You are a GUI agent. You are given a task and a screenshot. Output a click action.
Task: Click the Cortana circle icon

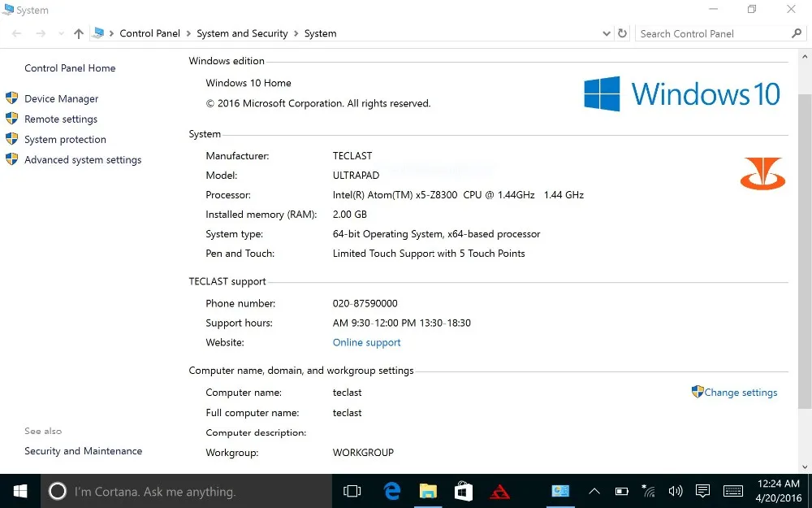pyautogui.click(x=58, y=491)
